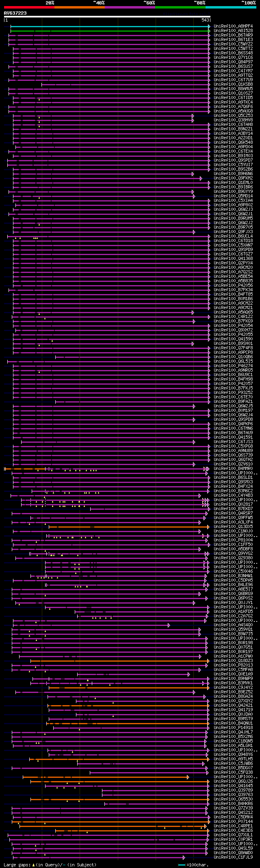Click label UniRef100_A5AUG8
260x868 pixels.
tap(233, 111)
